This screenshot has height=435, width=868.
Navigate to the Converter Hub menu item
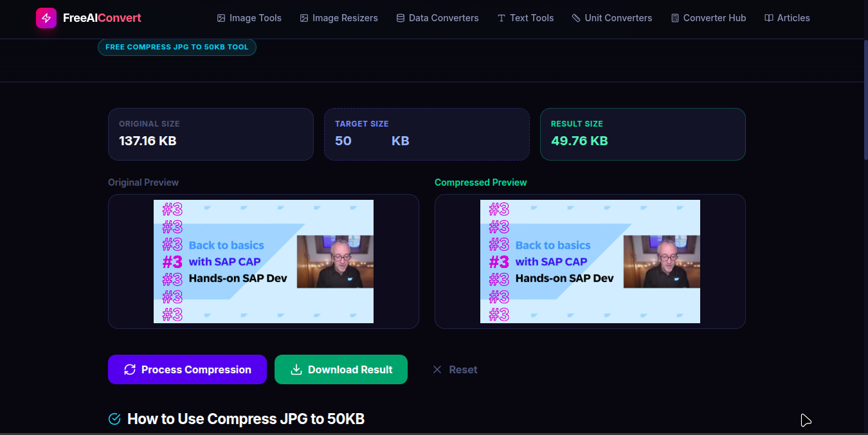pos(708,18)
